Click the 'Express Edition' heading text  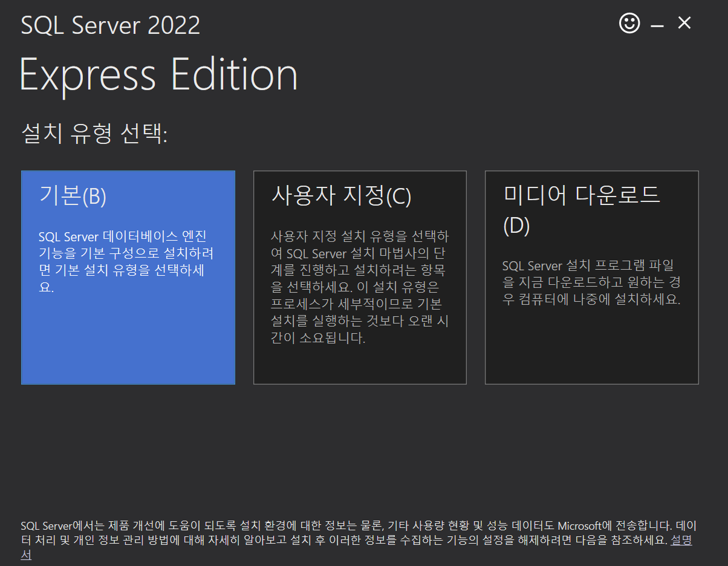158,75
